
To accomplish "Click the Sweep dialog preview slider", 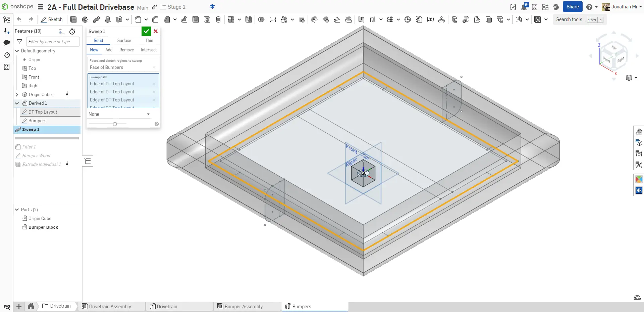I will tap(115, 124).
